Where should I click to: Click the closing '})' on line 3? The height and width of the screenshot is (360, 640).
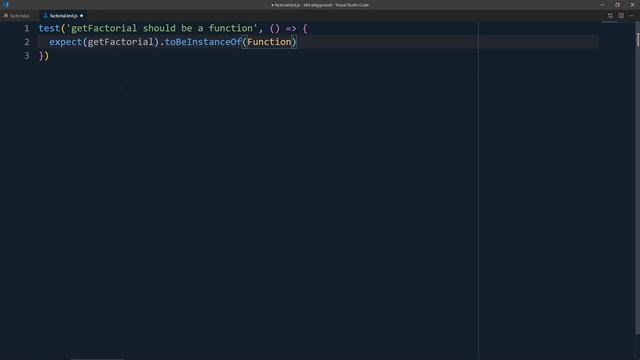tap(44, 56)
